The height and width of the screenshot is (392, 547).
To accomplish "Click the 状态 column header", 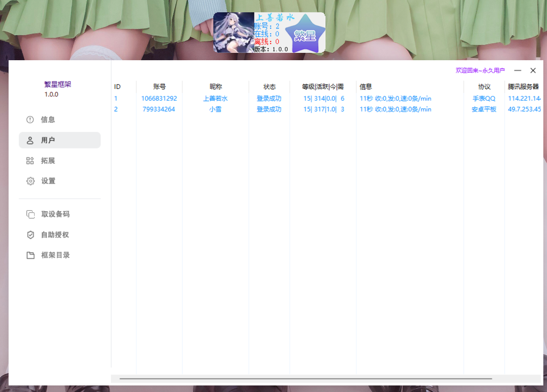I will 269,86.
